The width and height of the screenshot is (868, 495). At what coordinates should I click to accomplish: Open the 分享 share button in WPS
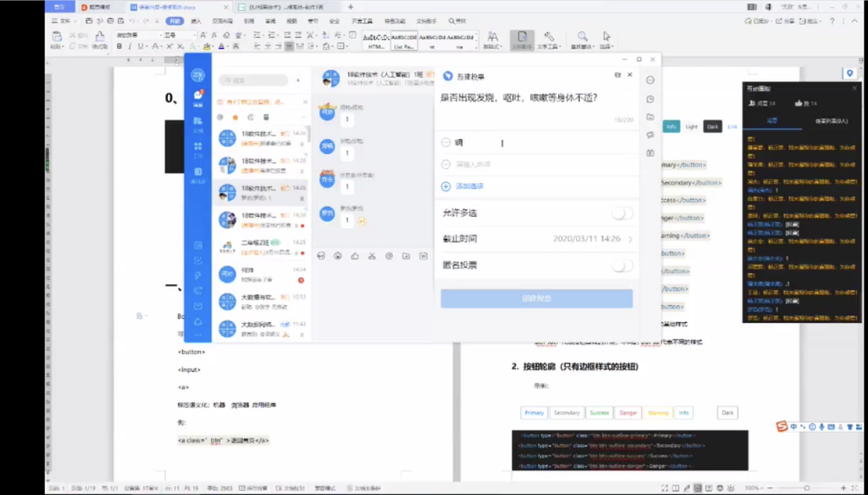tap(786, 21)
